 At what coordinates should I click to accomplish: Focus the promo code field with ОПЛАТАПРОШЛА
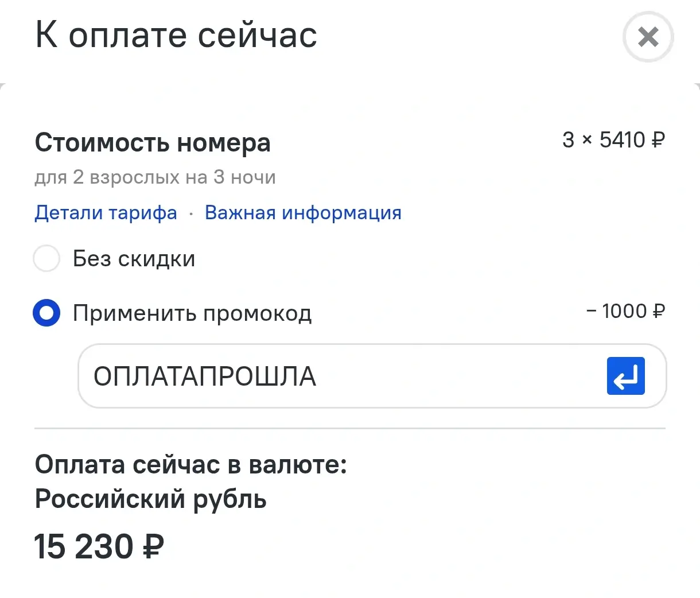tap(372, 376)
